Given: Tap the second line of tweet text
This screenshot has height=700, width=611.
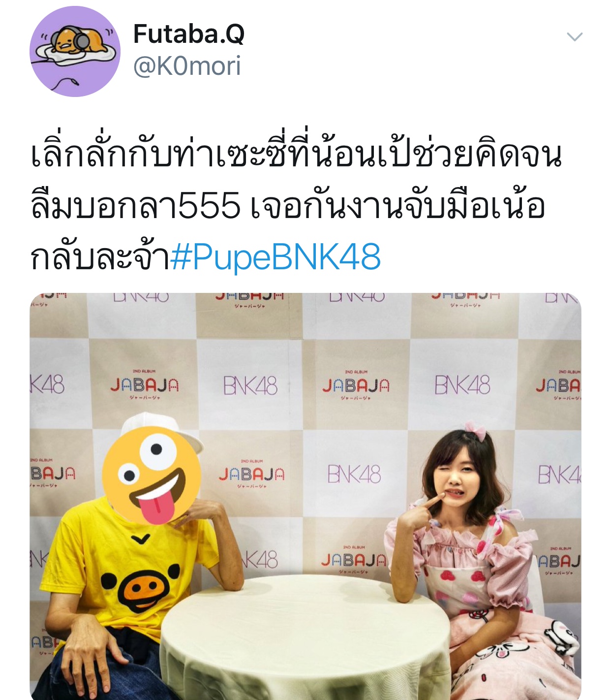Looking at the screenshot, I should (x=288, y=206).
